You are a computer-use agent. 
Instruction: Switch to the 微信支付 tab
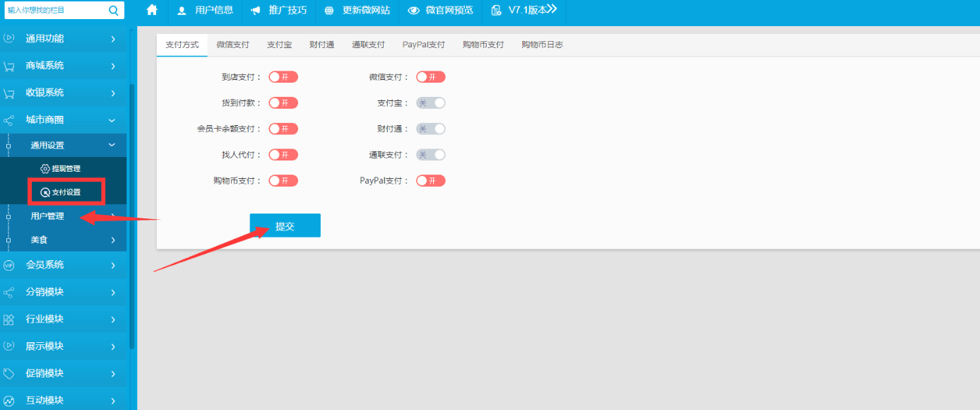tap(232, 45)
